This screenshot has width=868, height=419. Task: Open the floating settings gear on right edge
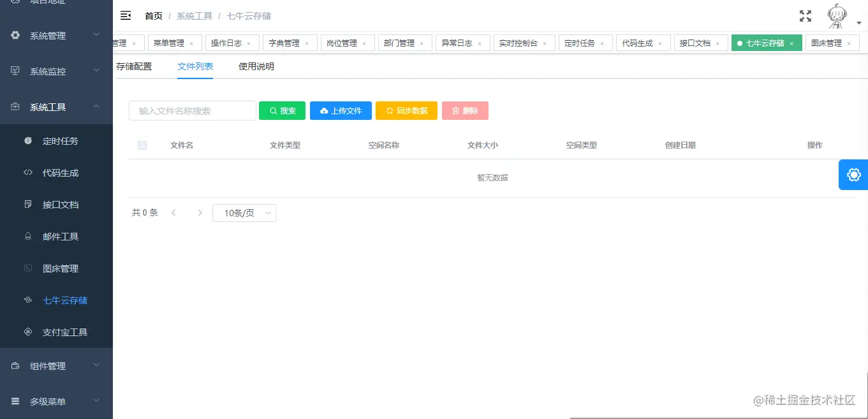tap(853, 174)
